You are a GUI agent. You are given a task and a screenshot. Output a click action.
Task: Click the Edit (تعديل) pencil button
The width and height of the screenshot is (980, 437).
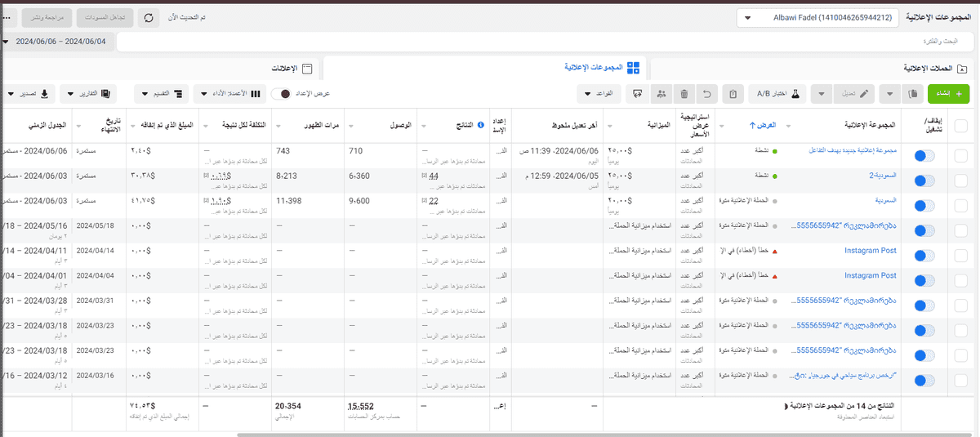pos(855,94)
